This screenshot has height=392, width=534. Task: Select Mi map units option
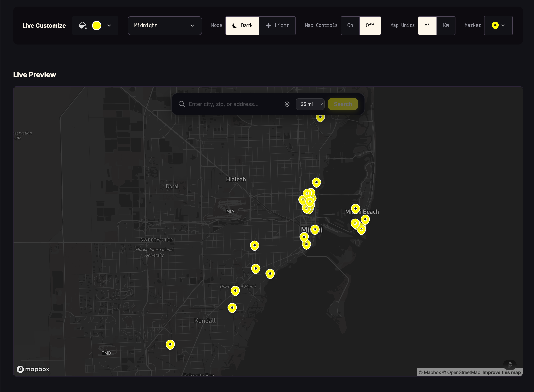[x=427, y=25]
